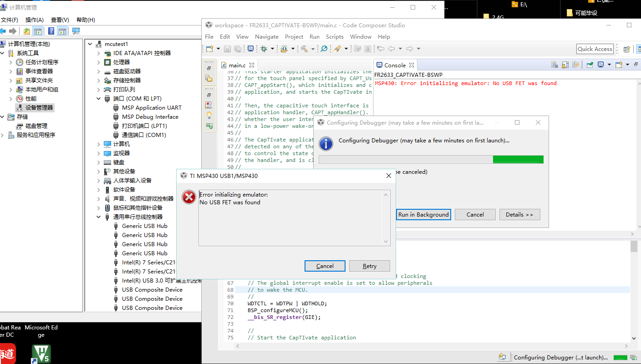Click the hammer Build icon
This screenshot has width=641, height=364.
(x=304, y=49)
